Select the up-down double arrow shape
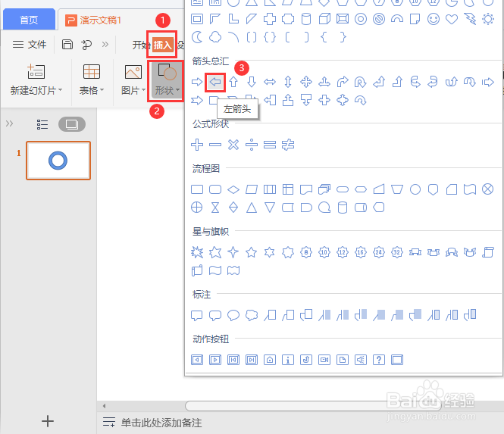The width and height of the screenshot is (504, 434). (x=288, y=83)
